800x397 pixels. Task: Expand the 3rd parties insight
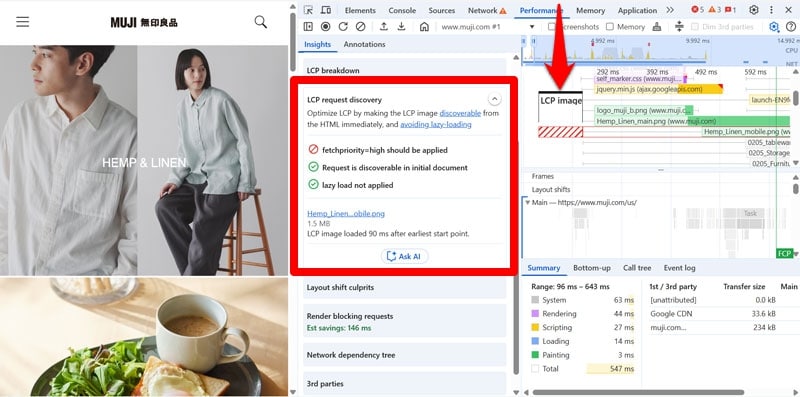405,383
